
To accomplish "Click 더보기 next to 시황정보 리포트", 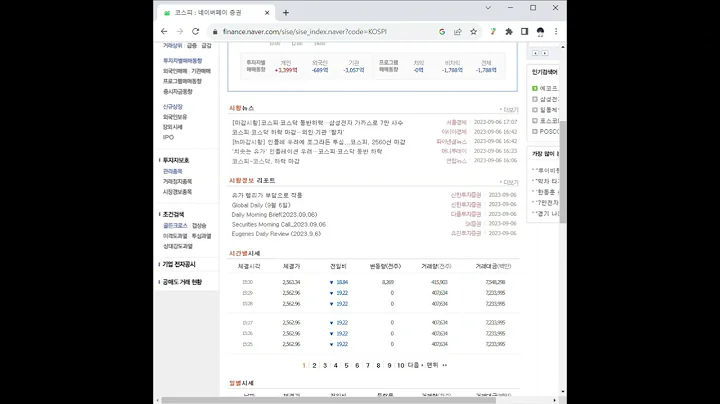I will click(x=509, y=182).
